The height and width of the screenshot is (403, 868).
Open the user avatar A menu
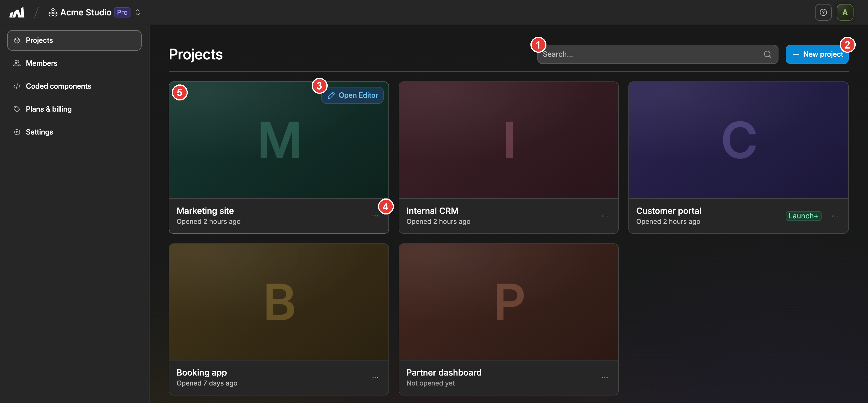[844, 12]
